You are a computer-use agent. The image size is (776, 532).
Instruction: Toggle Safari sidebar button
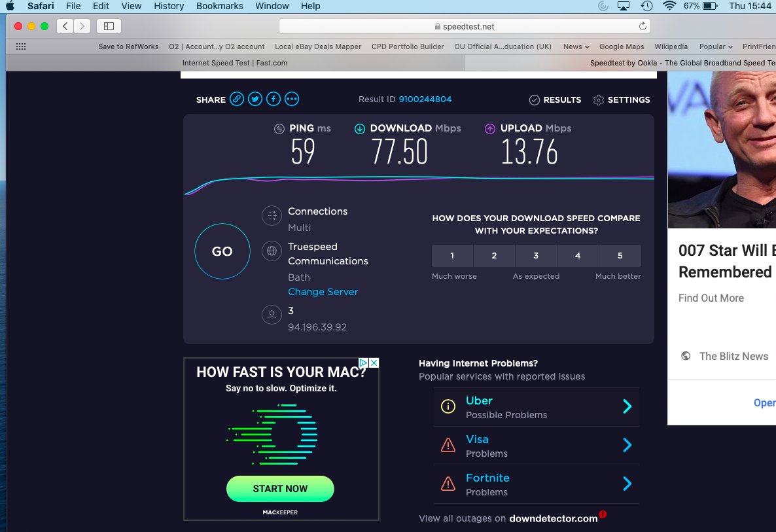tap(109, 26)
